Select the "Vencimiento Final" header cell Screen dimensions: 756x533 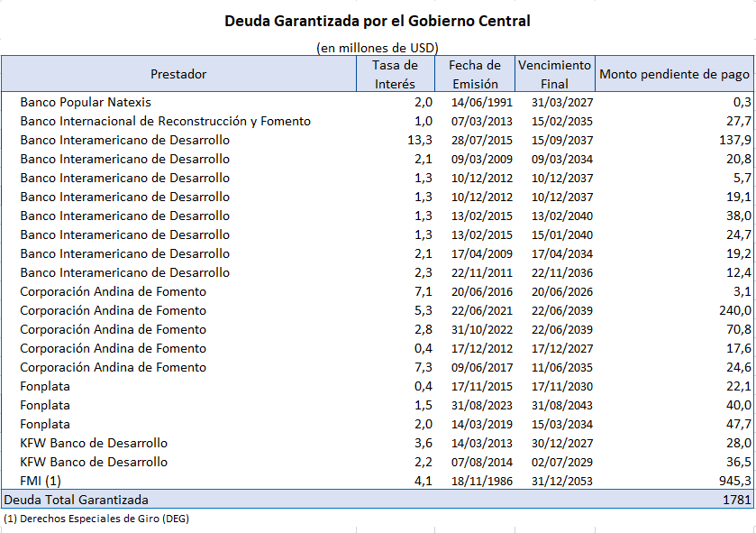coord(555,74)
